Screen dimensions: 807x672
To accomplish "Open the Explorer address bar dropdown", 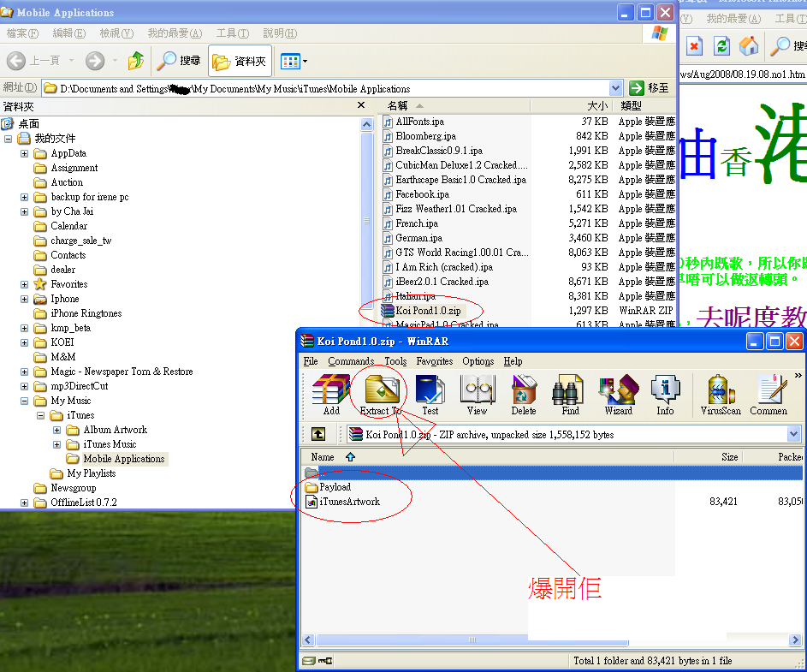I will click(616, 88).
